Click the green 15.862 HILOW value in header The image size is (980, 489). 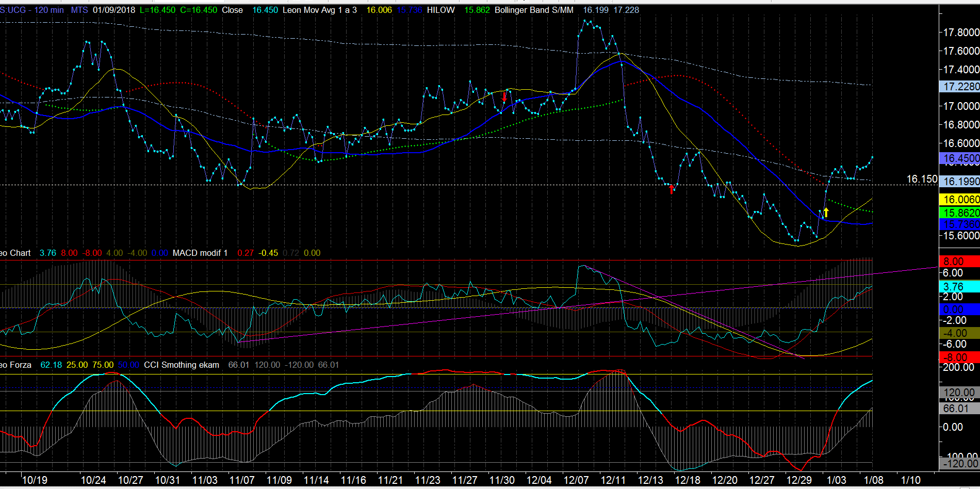click(477, 10)
